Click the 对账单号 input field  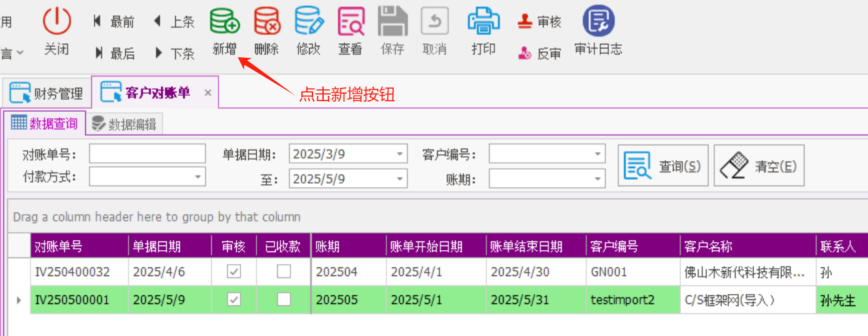click(147, 154)
